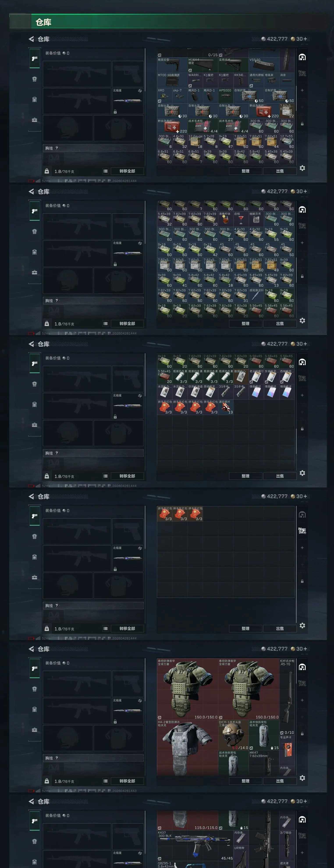The image size is (334, 868).
Task: Open safe-box tab right of Titan armor vests
Action: pos(302,667)
